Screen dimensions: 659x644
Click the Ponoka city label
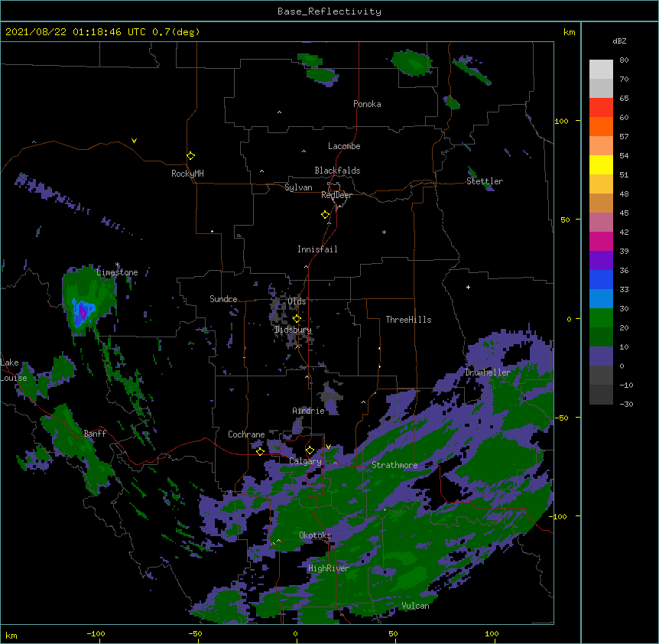coord(367,104)
